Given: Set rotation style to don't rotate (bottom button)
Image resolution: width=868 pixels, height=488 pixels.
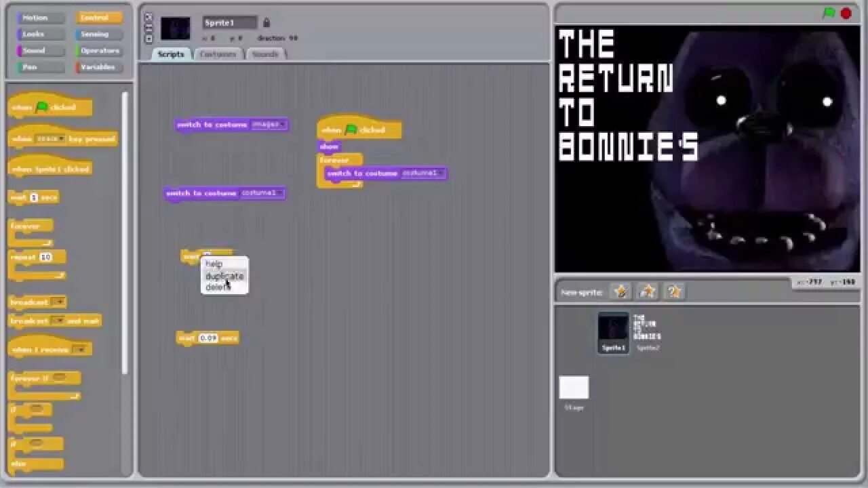Looking at the screenshot, I should [149, 39].
